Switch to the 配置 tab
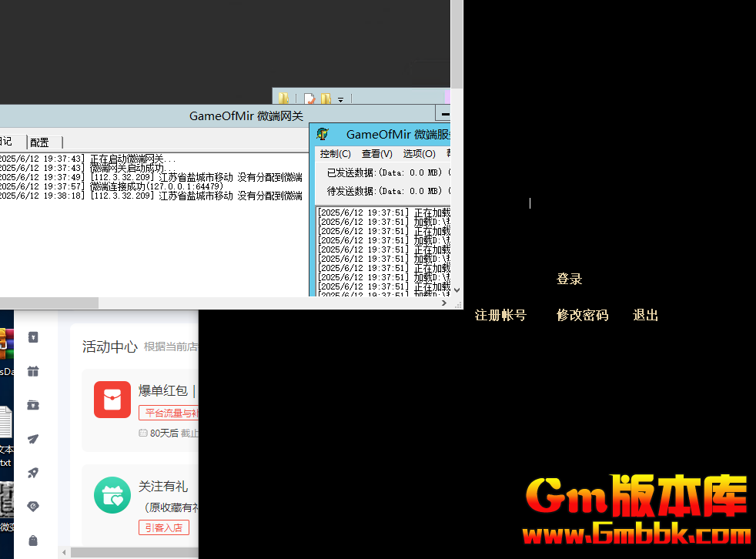 coord(40,142)
